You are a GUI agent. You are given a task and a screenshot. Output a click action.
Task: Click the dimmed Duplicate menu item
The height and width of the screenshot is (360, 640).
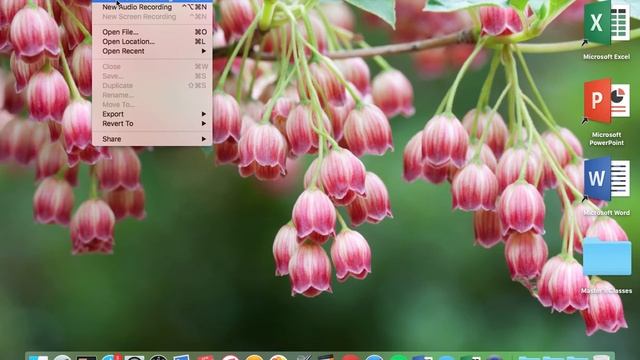(x=152, y=85)
